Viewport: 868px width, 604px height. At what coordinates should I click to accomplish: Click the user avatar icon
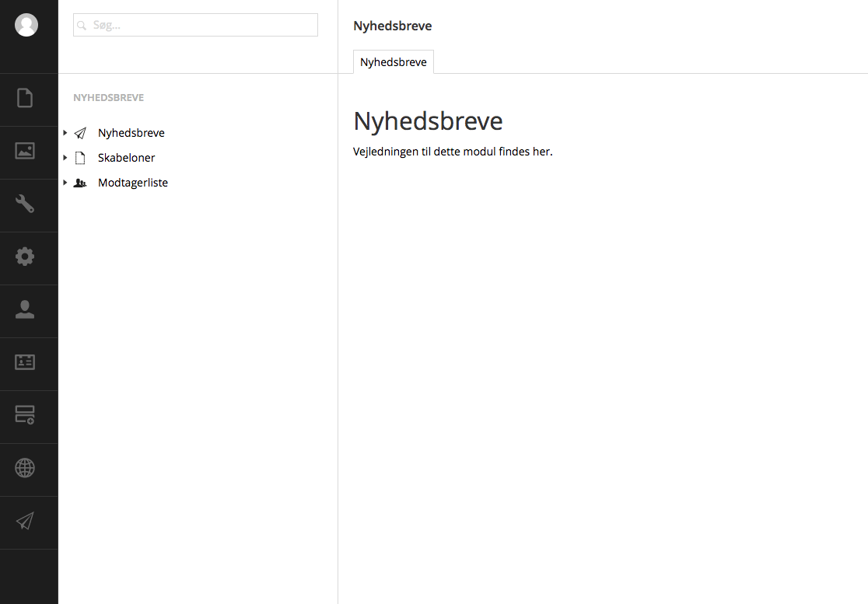pos(26,25)
